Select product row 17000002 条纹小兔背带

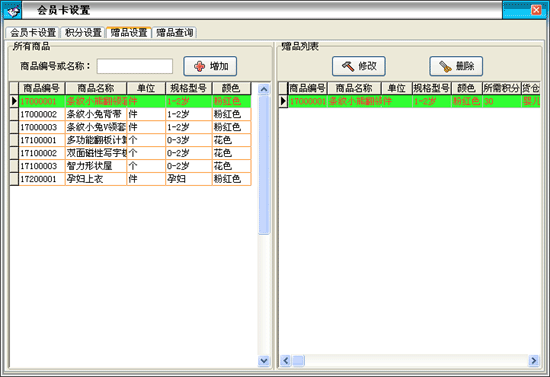coord(130,114)
